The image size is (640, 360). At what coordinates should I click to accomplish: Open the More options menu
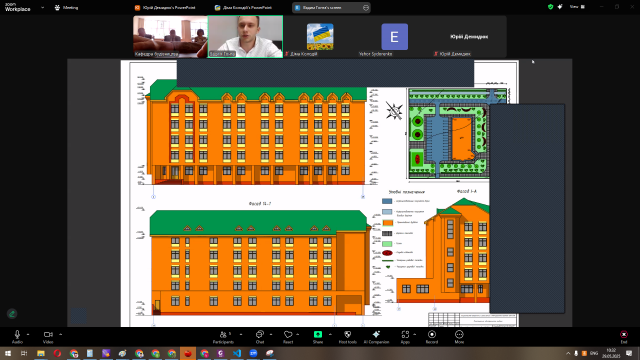[459, 337]
